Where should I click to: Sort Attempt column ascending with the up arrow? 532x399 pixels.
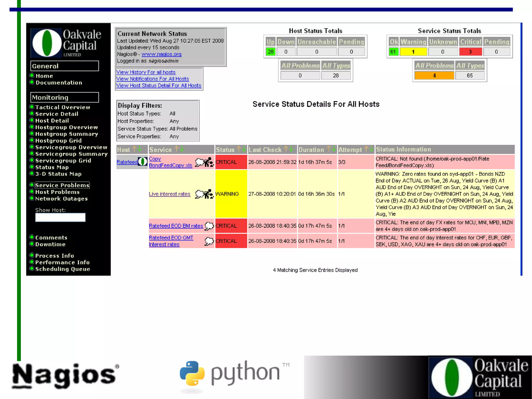coord(366,149)
